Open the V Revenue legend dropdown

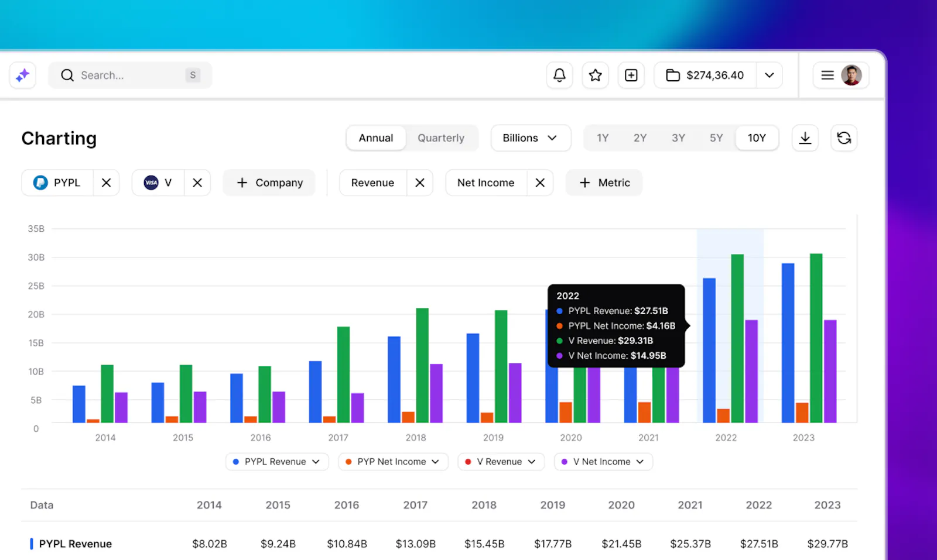[501, 462]
